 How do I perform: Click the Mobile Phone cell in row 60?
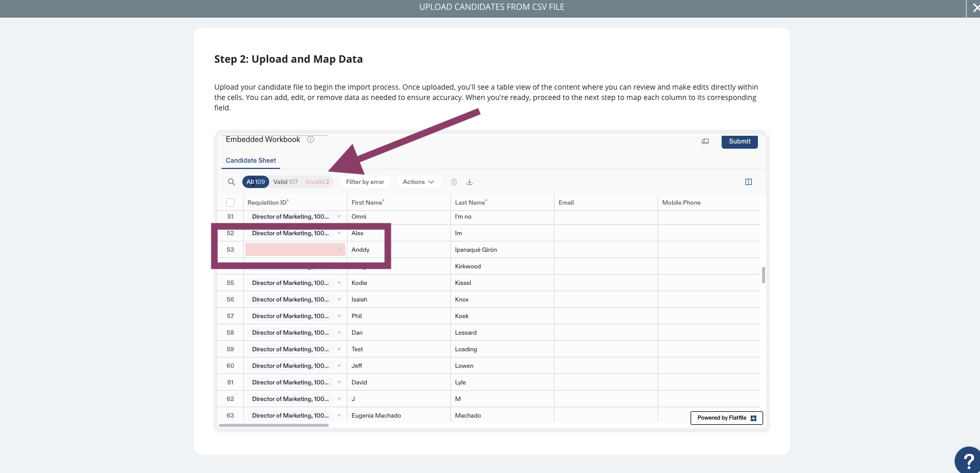pos(709,366)
